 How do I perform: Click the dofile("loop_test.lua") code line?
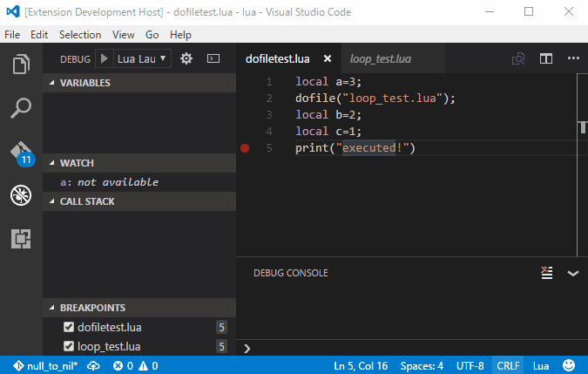click(375, 99)
